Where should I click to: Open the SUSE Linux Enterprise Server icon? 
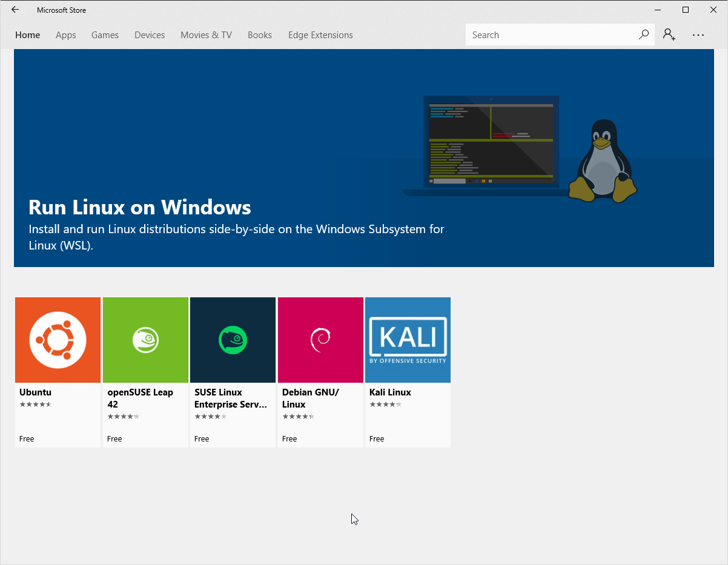pyautogui.click(x=233, y=340)
